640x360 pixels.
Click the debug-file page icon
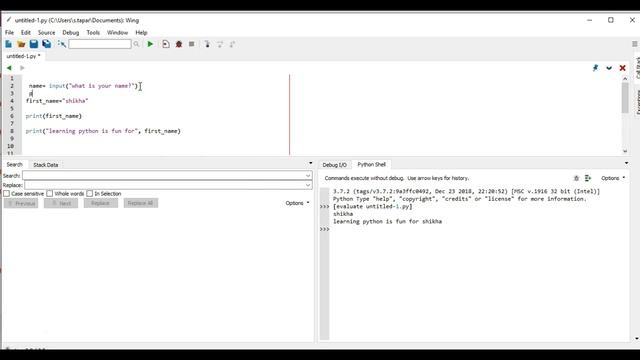[166, 44]
